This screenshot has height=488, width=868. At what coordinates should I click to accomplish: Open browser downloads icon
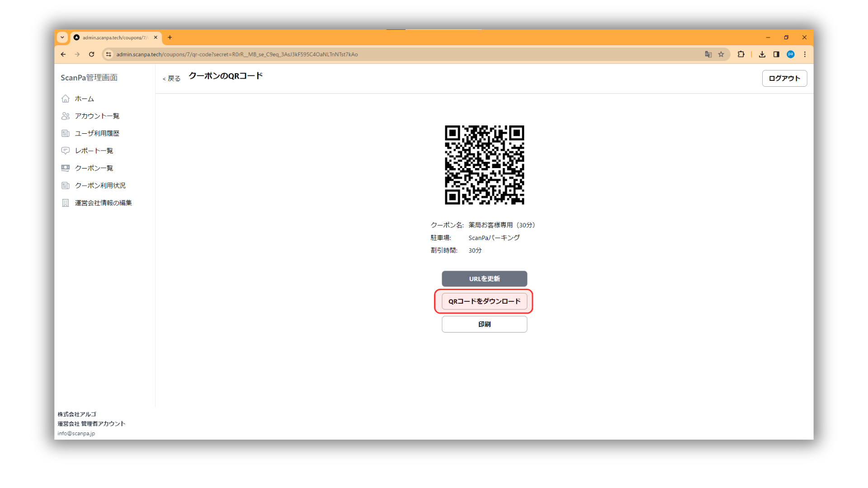[x=762, y=54]
